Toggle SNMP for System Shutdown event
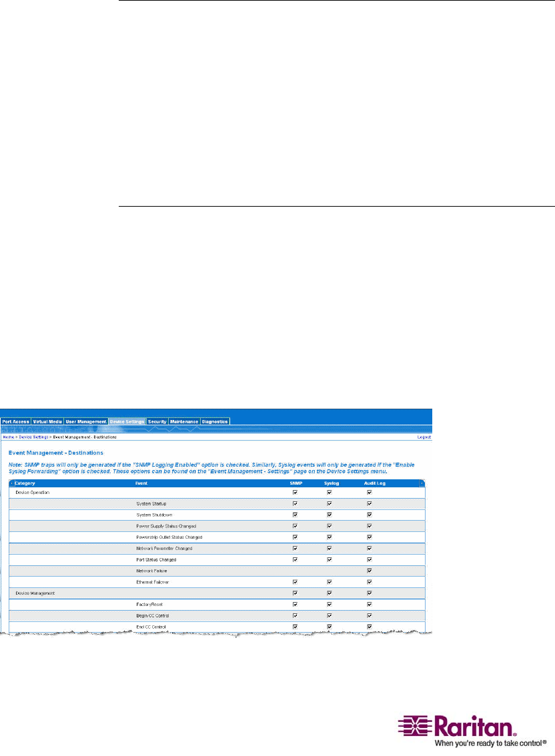The image size is (555, 756). tap(295, 515)
